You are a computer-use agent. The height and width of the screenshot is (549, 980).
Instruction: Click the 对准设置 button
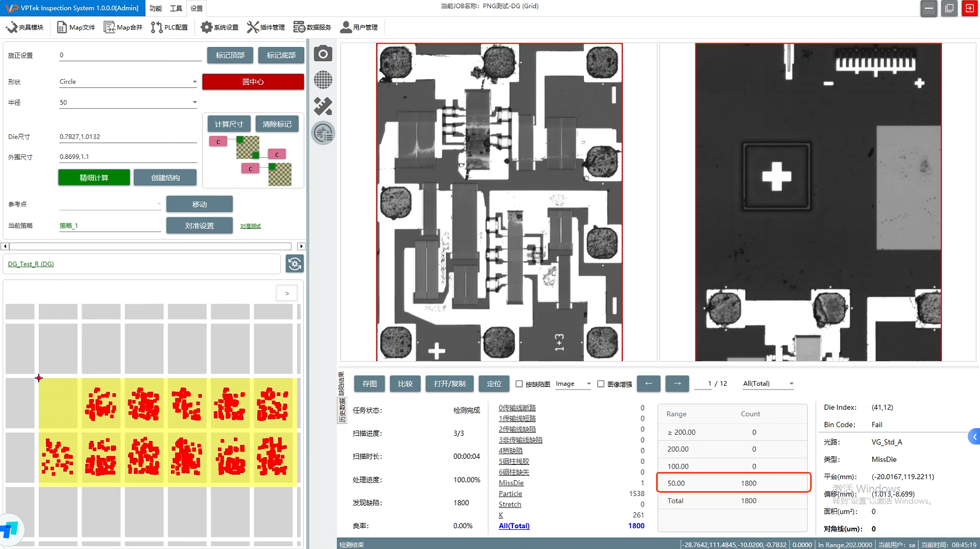[199, 226]
